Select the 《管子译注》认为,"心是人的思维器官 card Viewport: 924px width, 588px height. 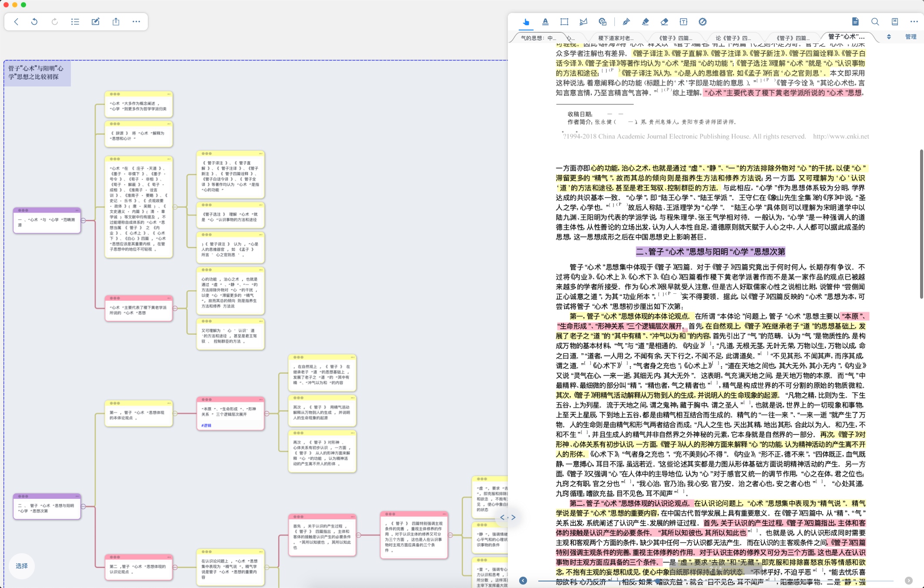pos(230,248)
